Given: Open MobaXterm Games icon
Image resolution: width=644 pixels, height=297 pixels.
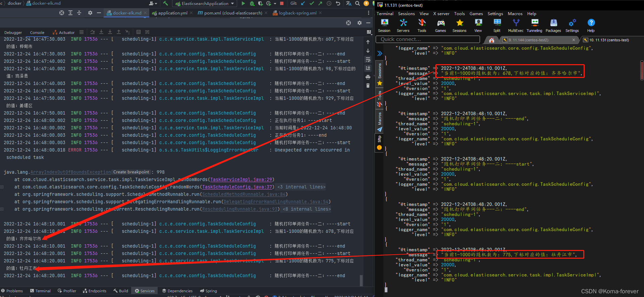Looking at the screenshot, I should pyautogui.click(x=441, y=26).
